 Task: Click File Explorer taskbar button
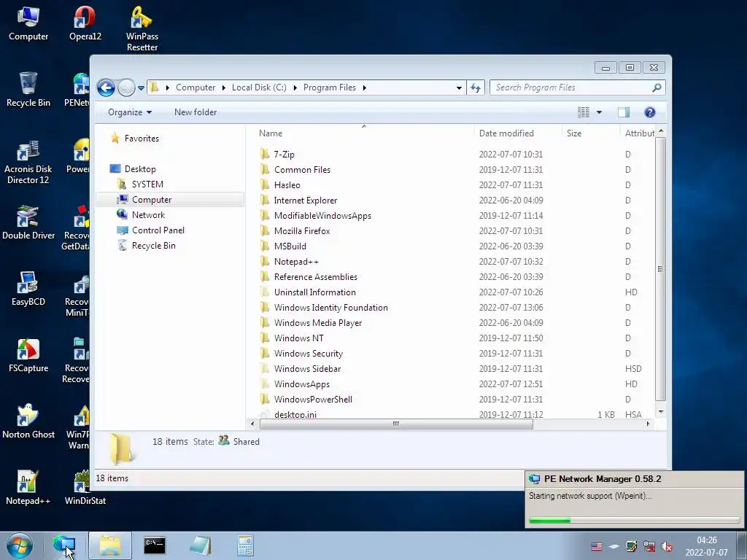110,545
